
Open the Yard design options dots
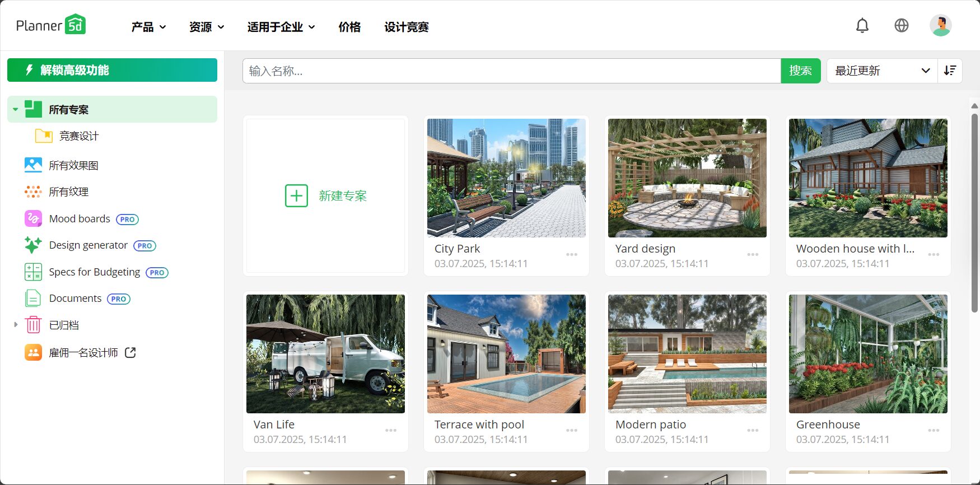(x=753, y=255)
